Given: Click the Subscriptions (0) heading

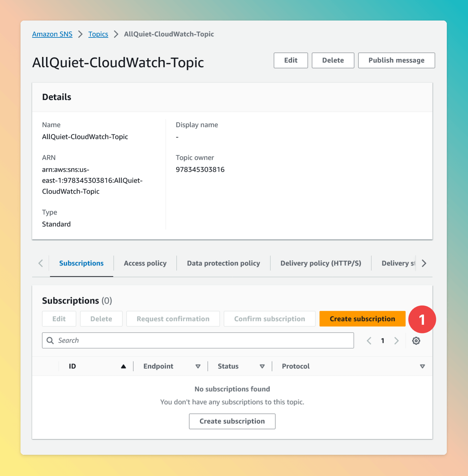Looking at the screenshot, I should tap(77, 301).
